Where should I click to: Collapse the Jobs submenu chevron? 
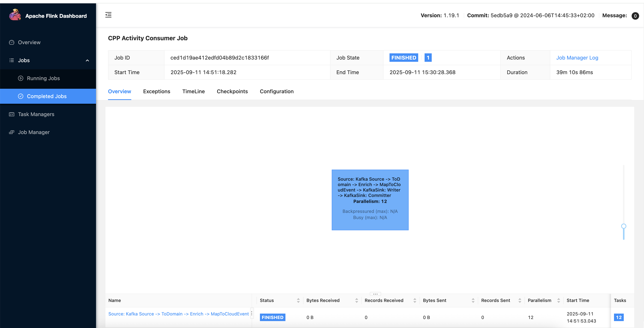point(87,60)
